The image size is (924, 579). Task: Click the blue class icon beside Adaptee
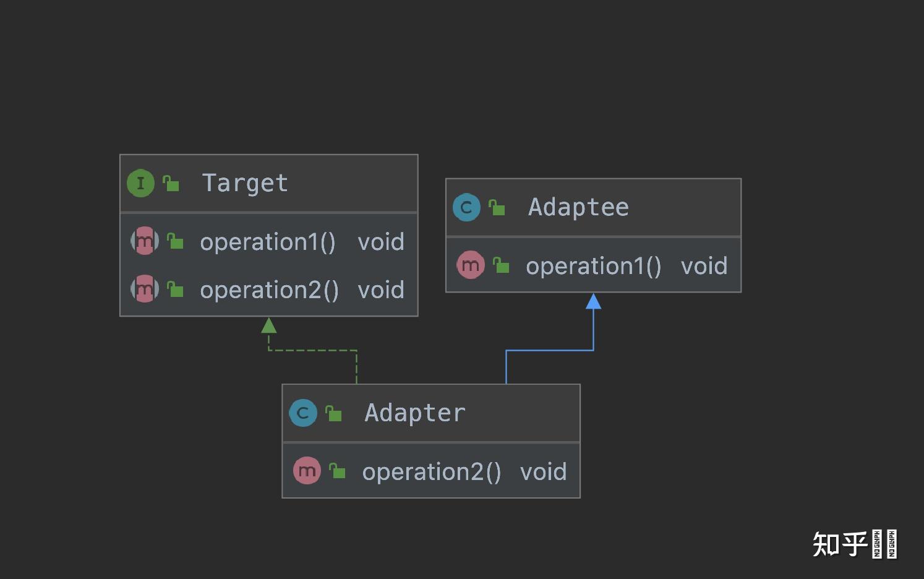pyautogui.click(x=466, y=207)
